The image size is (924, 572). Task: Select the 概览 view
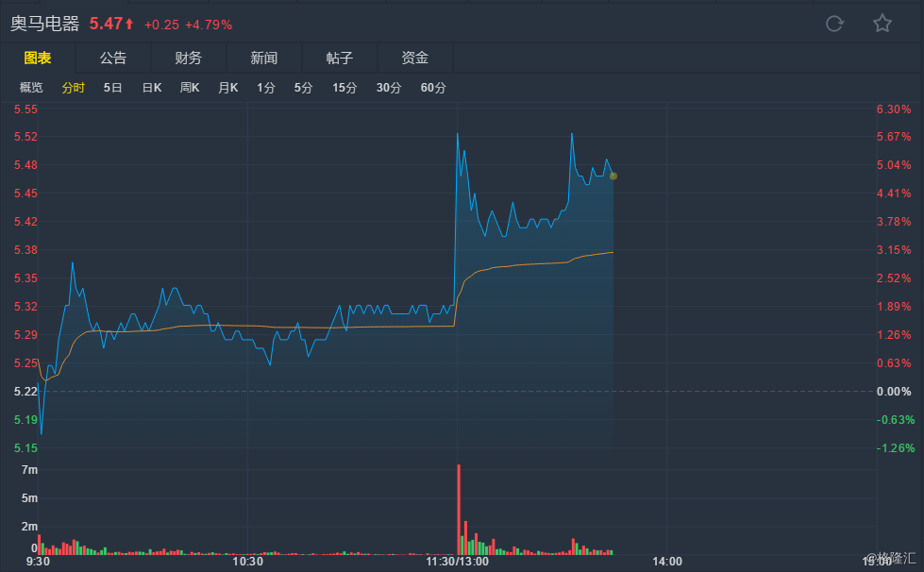coord(31,88)
